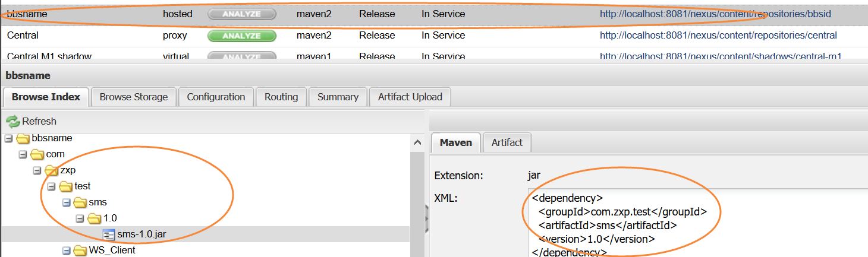
Task: Click the 1.0 version folder icon
Action: 95,218
